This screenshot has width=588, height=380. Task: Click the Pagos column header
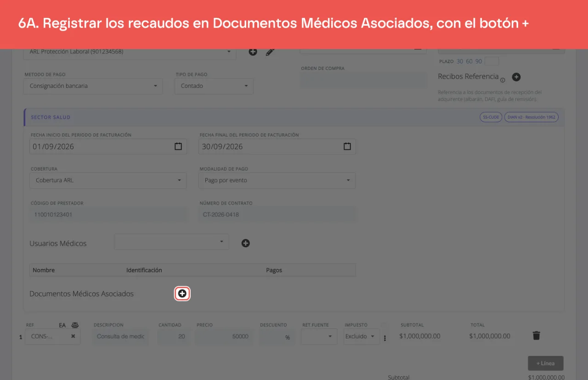click(x=274, y=270)
